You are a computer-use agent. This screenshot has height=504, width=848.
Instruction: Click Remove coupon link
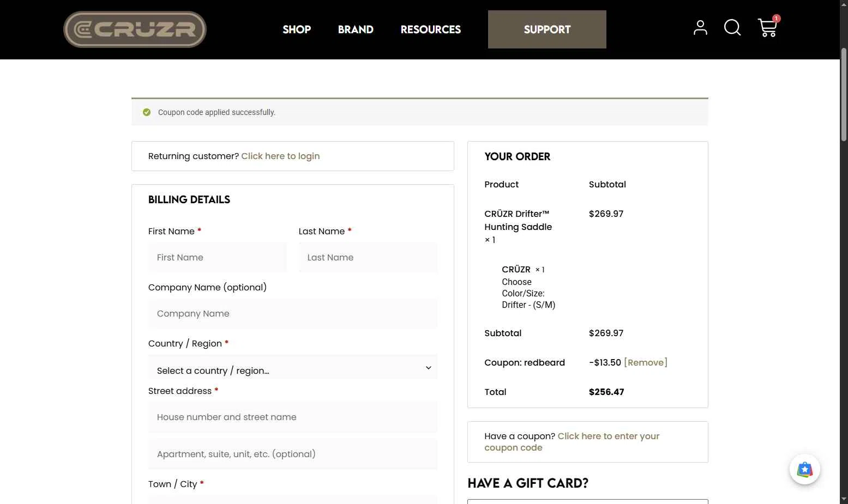tap(646, 362)
